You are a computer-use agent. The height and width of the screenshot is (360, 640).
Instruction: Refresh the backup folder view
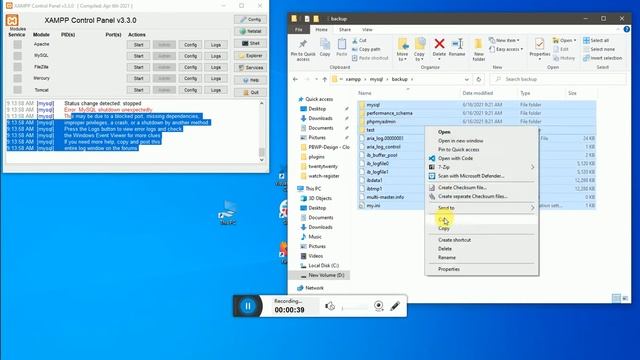point(478,79)
